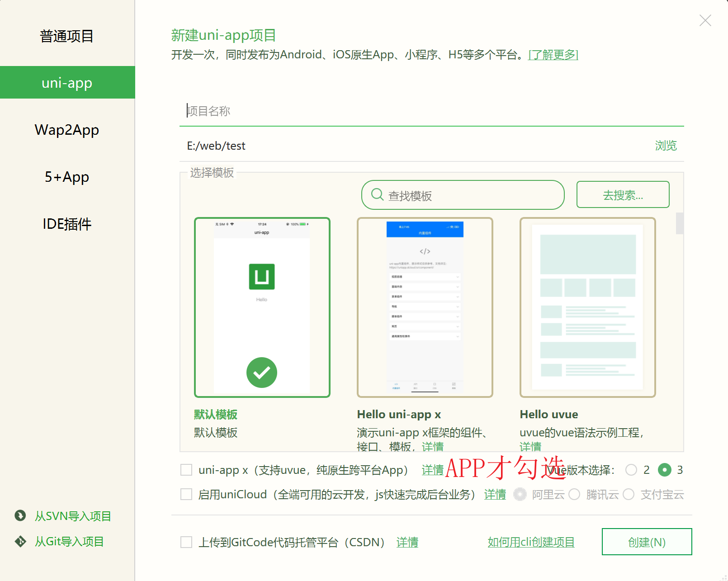Viewport: 728px width, 581px height.
Task: Open the 如何用cli创建项目 link
Action: [x=531, y=542]
